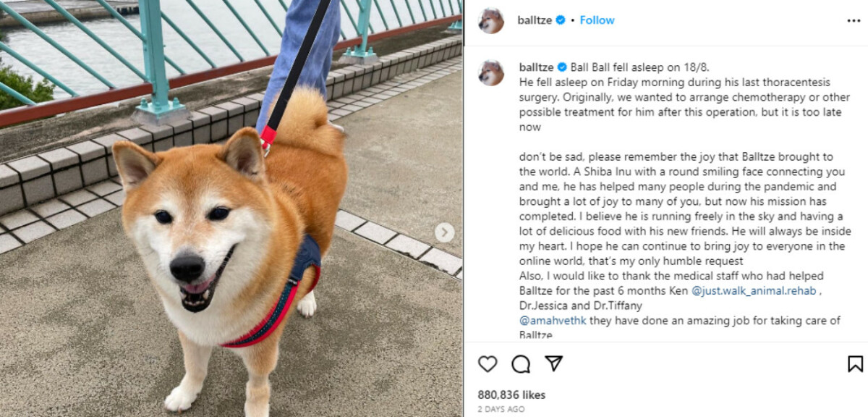Open the three-dot more options menu
The image size is (868, 417).
click(x=854, y=20)
